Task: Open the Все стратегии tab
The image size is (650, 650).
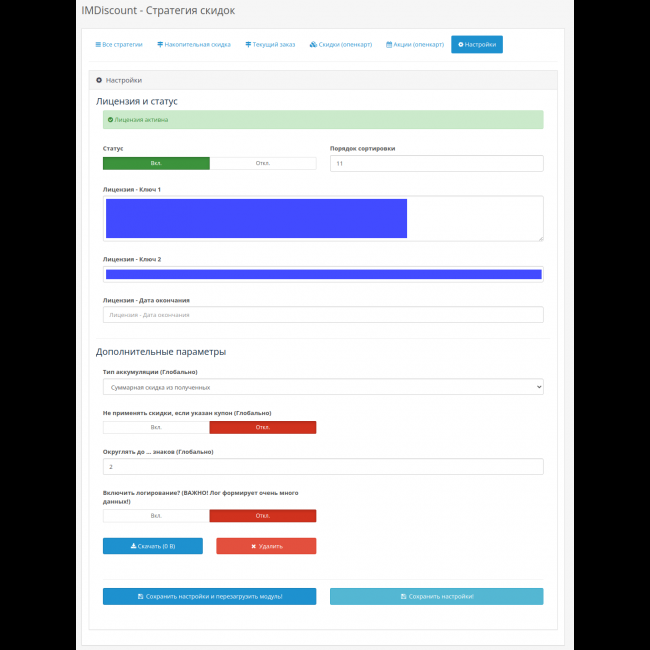Action: click(119, 45)
